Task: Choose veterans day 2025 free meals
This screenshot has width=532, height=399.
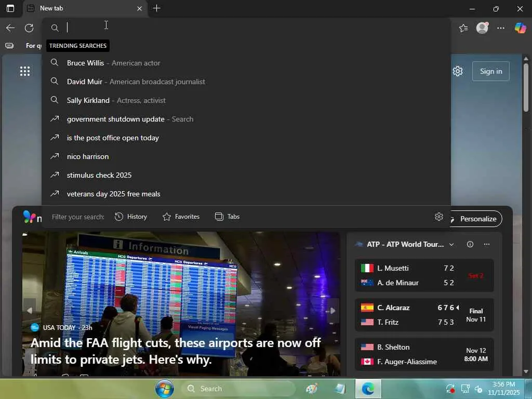Action: 246,194
